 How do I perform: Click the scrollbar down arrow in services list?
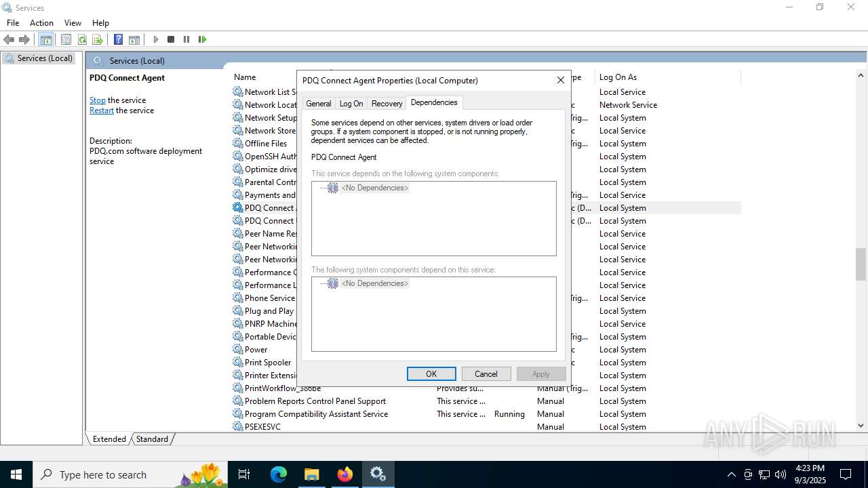coord(861,426)
